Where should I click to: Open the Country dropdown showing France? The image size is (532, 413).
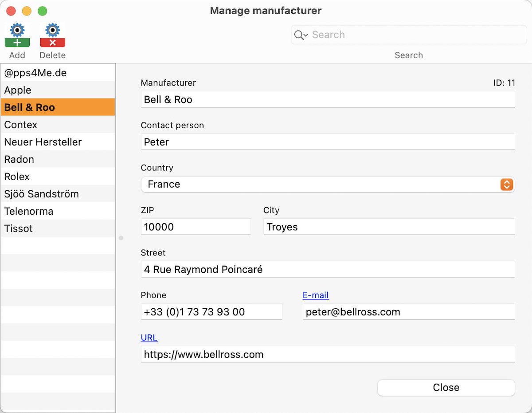pyautogui.click(x=328, y=185)
